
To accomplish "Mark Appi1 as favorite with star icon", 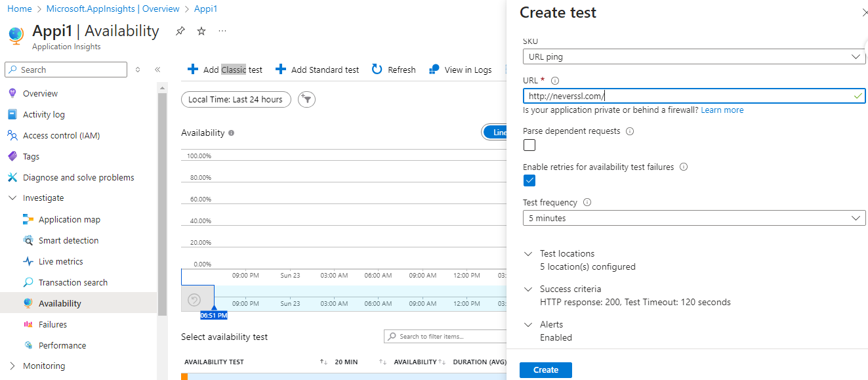I will 201,31.
